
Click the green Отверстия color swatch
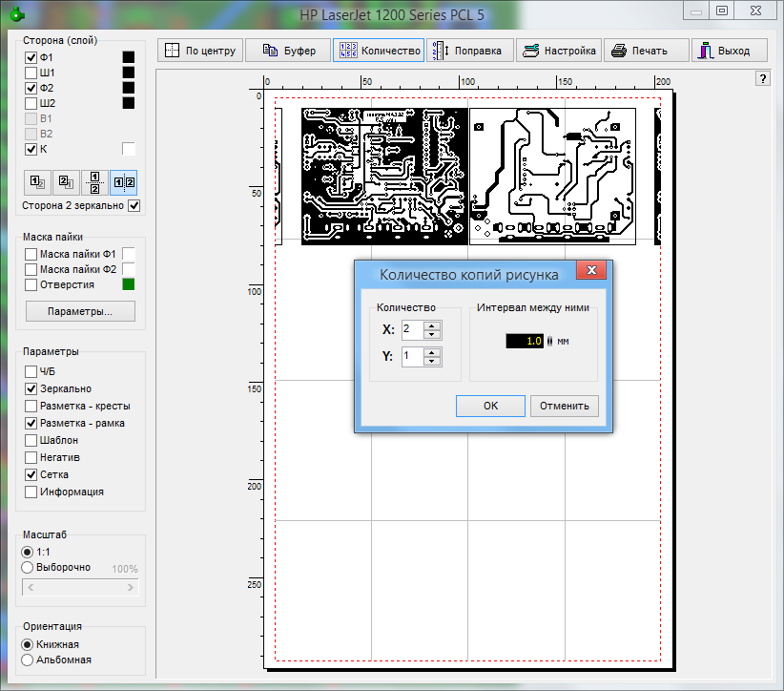coord(129,284)
